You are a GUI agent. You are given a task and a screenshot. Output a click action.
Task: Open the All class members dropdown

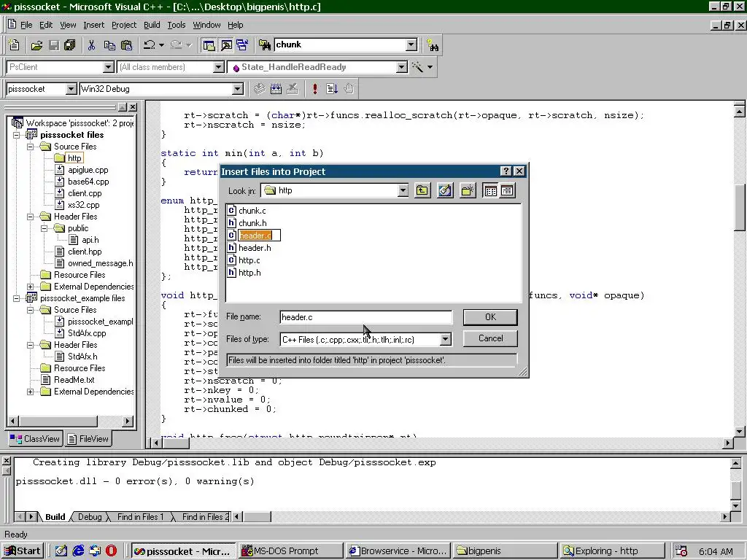pos(218,67)
